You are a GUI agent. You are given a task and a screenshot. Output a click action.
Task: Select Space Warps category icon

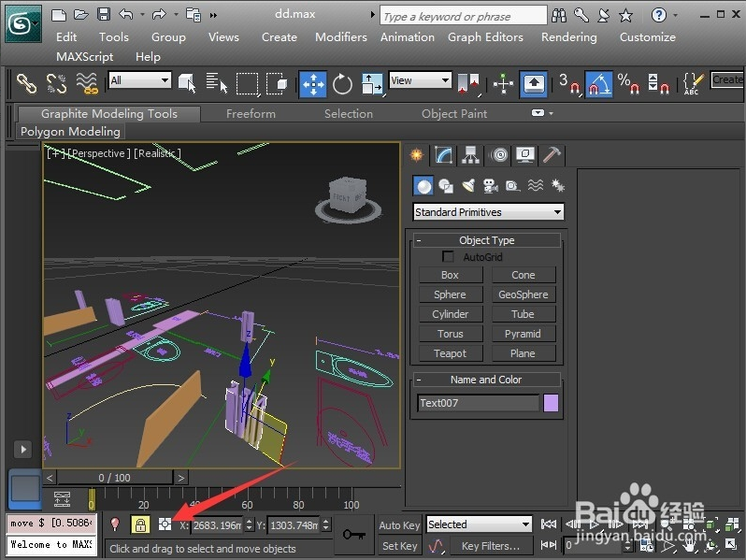pyautogui.click(x=536, y=185)
